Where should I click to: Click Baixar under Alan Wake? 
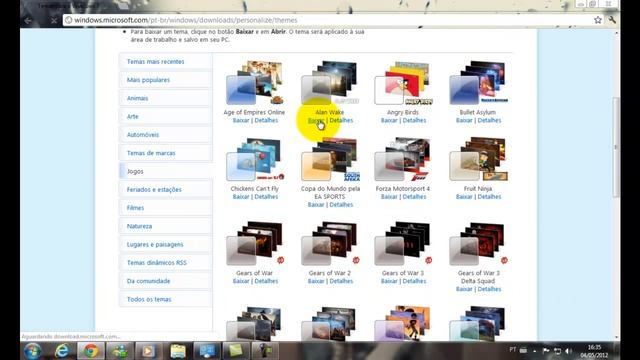click(x=316, y=120)
